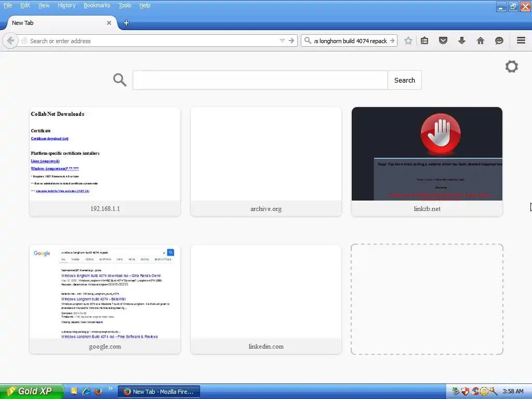532x399 pixels.
Task: Click the linkedin.com tile label
Action: (266, 347)
